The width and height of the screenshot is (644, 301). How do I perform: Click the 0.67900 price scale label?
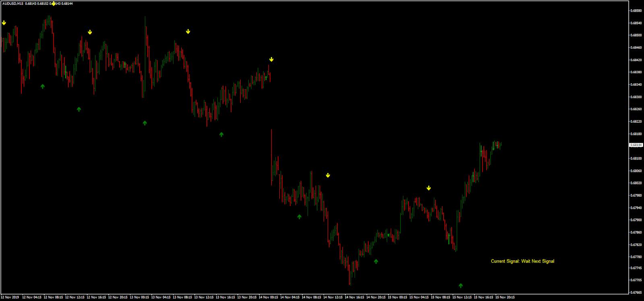point(636,220)
